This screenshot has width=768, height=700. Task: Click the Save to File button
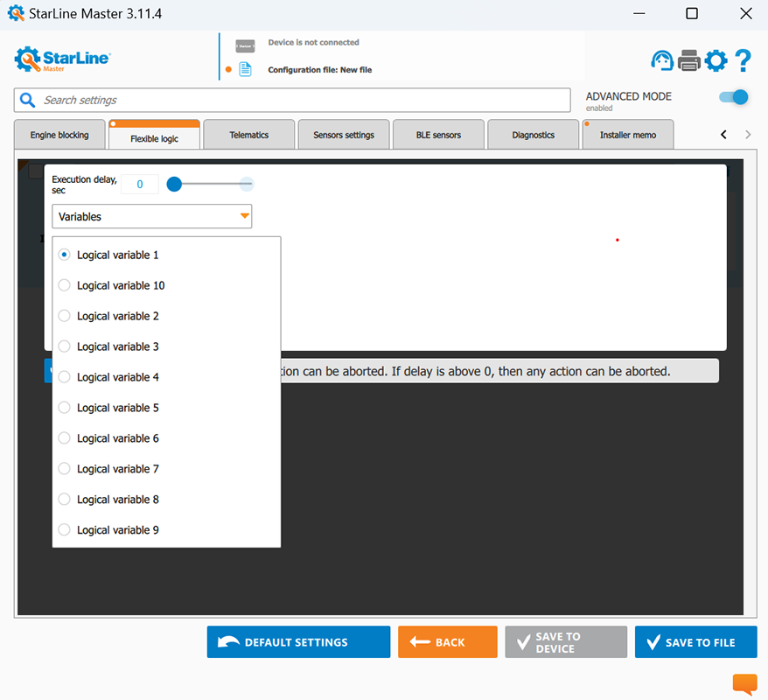coord(696,641)
